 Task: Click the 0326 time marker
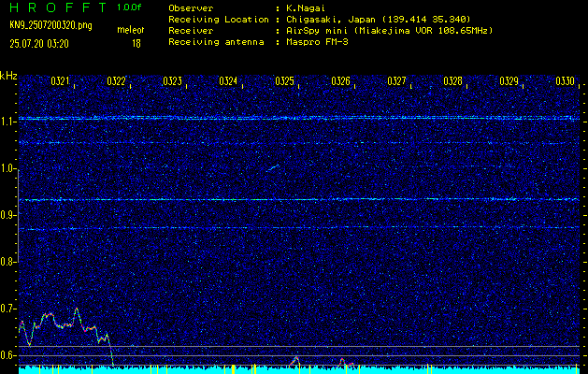point(341,81)
